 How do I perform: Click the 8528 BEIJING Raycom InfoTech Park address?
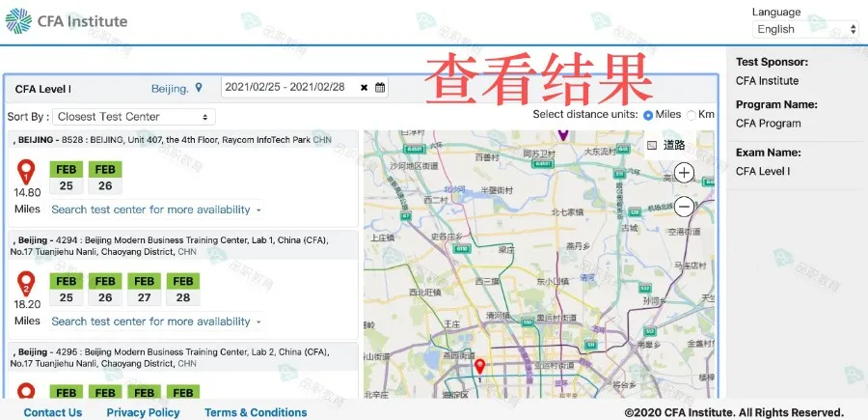172,140
